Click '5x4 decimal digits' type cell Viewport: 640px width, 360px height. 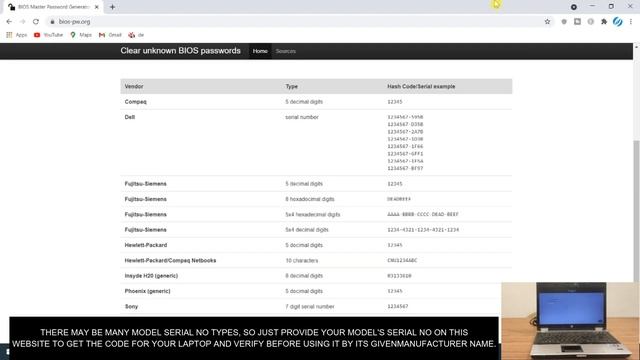pyautogui.click(x=307, y=230)
